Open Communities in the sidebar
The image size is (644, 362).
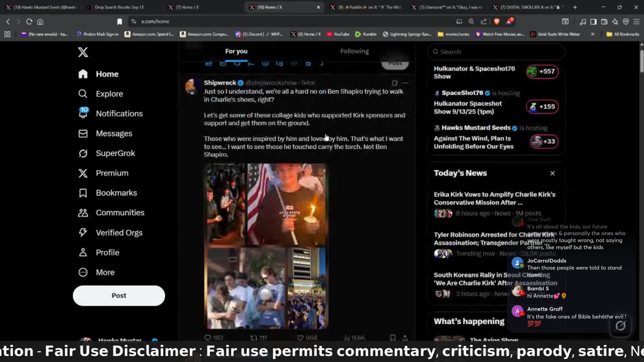click(x=111, y=213)
